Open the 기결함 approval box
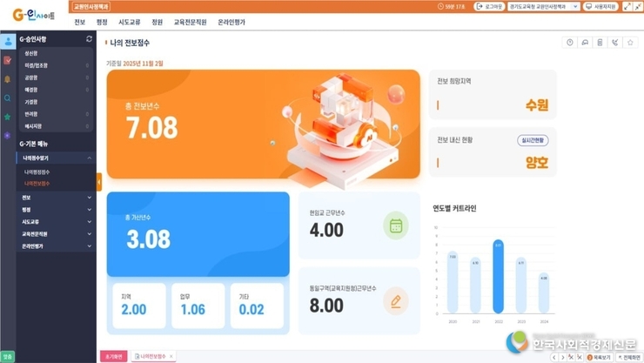644x363 pixels. point(31,102)
